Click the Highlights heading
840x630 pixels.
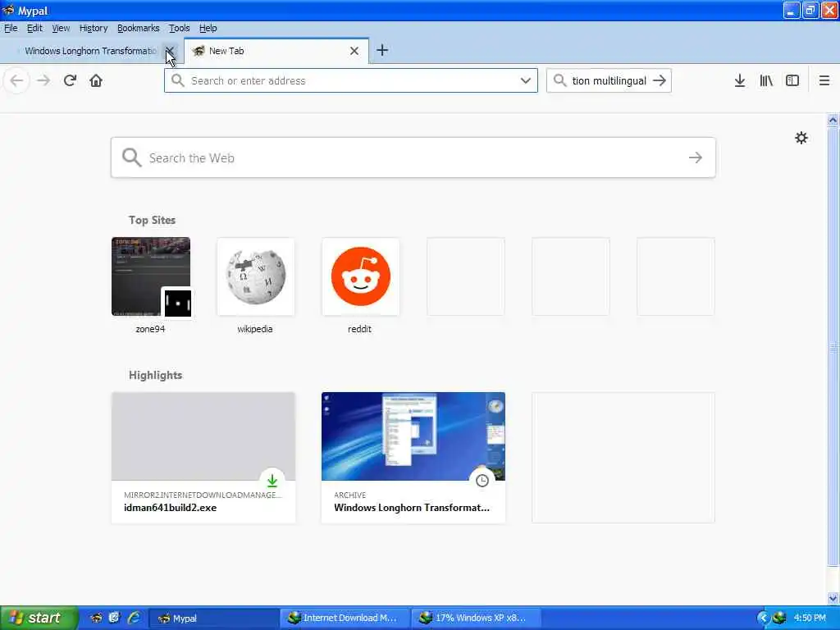[x=155, y=375]
